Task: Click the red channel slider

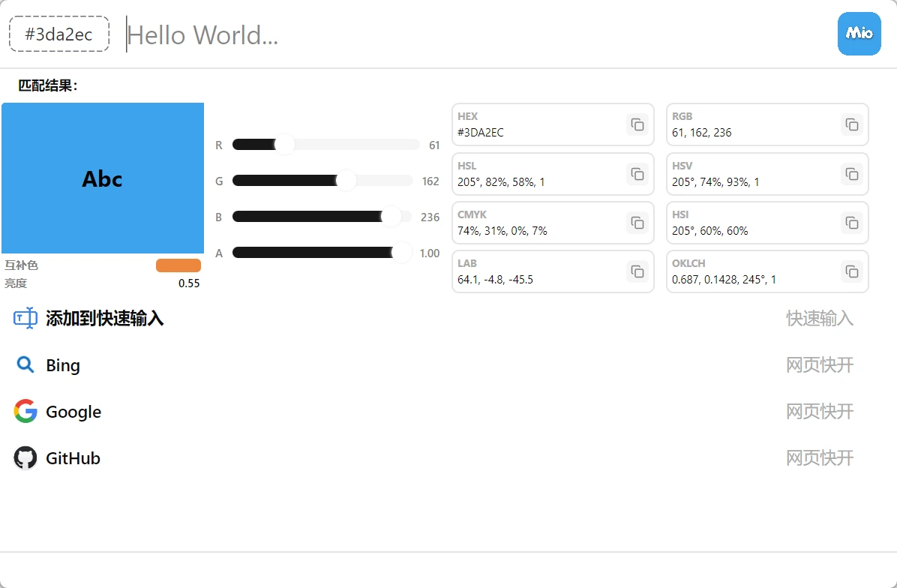Action: point(325,145)
